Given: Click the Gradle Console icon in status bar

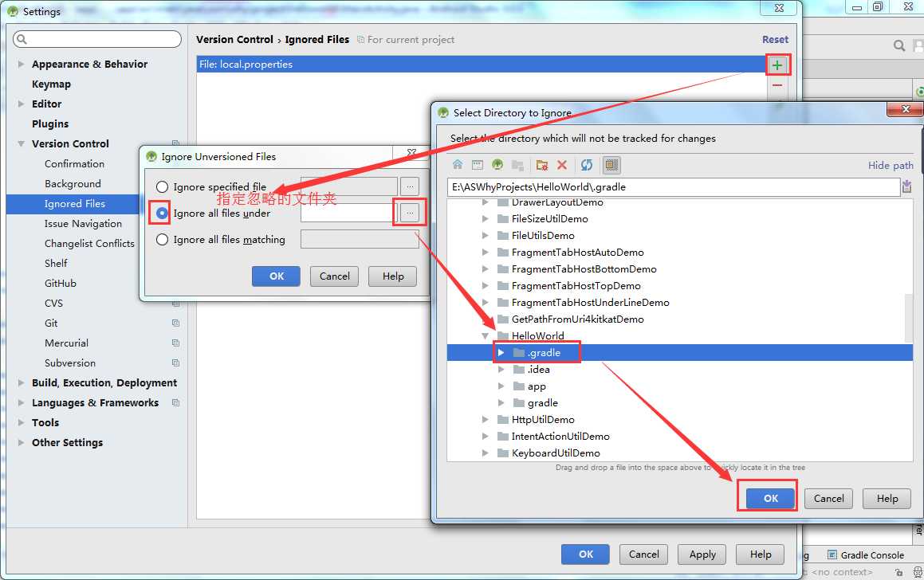Looking at the screenshot, I should [832, 555].
